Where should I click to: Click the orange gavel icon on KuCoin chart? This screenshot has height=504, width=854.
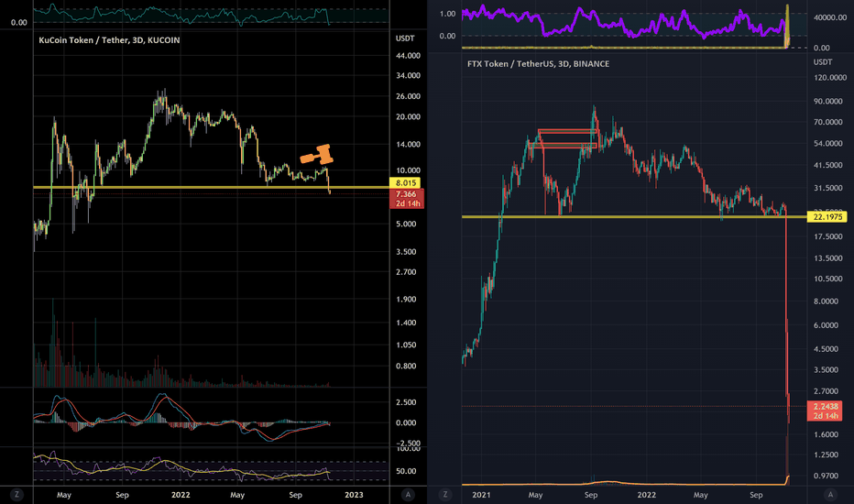tap(318, 155)
